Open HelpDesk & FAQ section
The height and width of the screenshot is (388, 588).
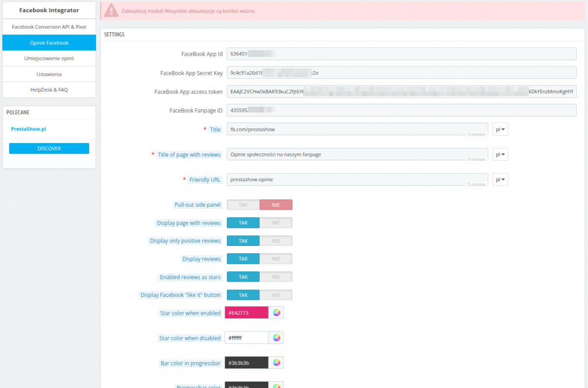pos(49,90)
